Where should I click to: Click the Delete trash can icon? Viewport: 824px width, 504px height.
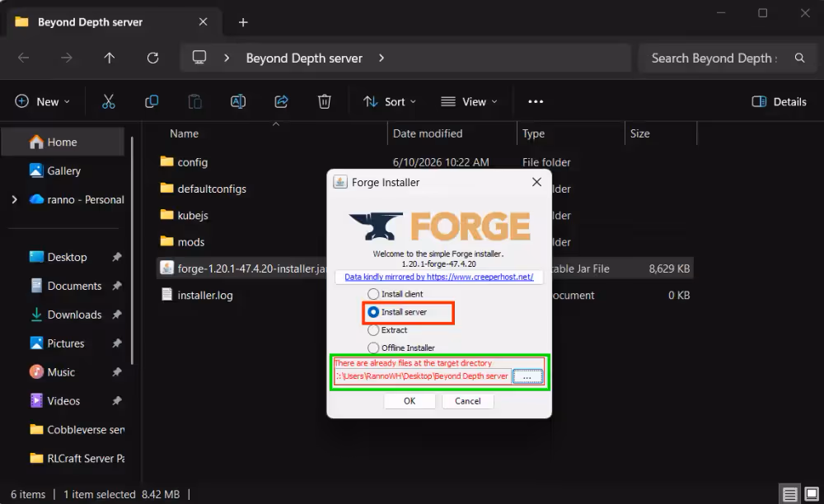point(324,101)
